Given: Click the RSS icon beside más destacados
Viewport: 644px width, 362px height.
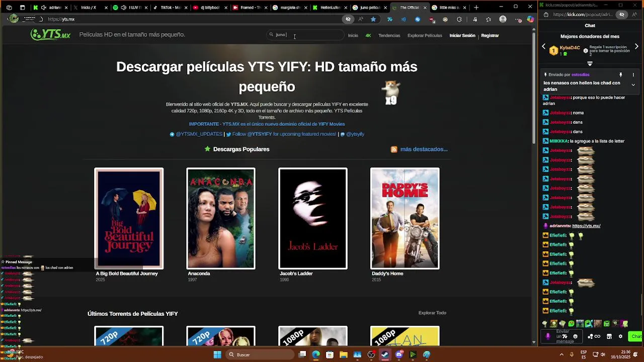Looking at the screenshot, I should click(394, 149).
